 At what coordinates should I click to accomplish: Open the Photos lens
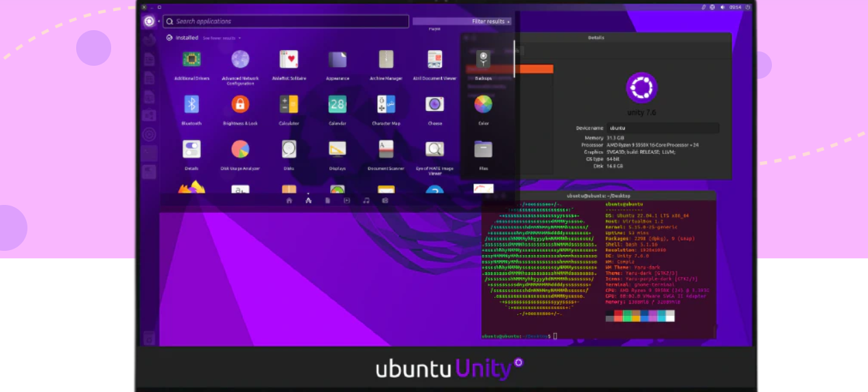point(385,201)
